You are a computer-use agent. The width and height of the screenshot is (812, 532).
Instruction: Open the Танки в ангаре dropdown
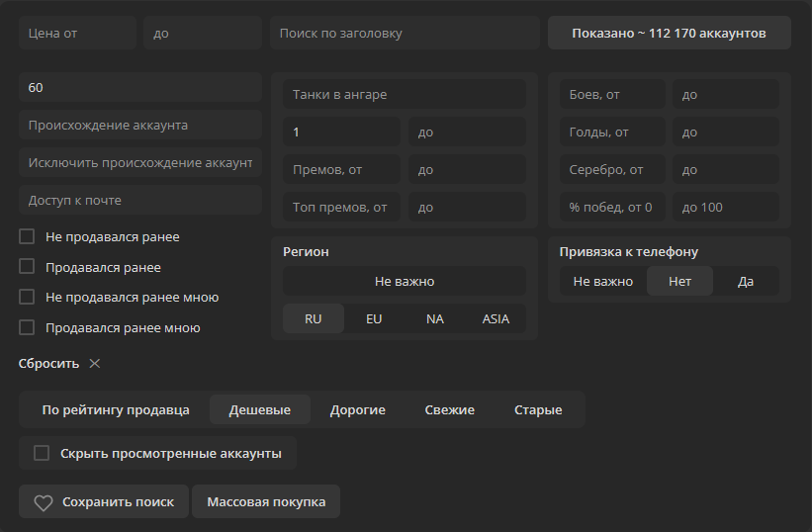point(404,95)
